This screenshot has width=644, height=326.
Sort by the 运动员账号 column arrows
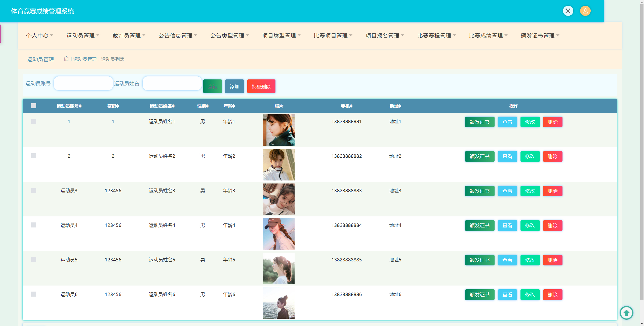tap(80, 106)
